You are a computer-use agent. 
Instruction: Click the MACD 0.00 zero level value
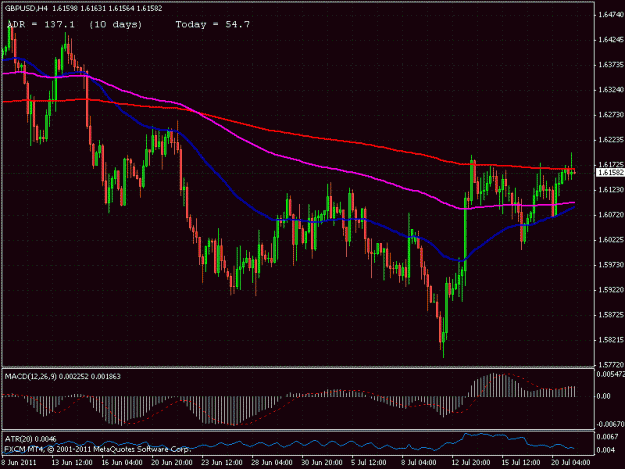pos(604,396)
